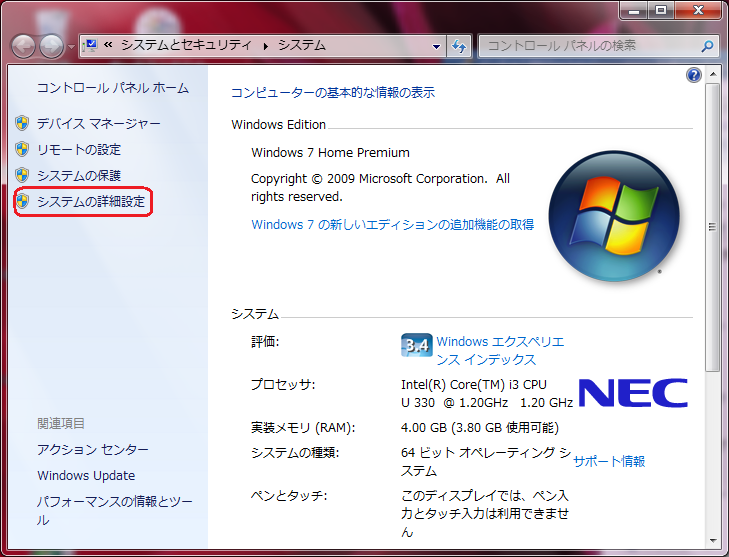729x557 pixels.
Task: Click the shield icon beside リモートの設定
Action: point(22,149)
